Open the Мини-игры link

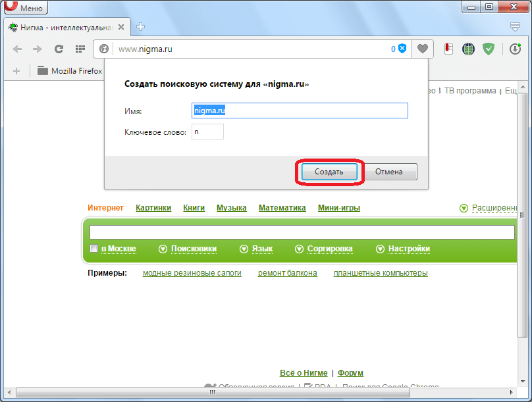click(x=339, y=208)
